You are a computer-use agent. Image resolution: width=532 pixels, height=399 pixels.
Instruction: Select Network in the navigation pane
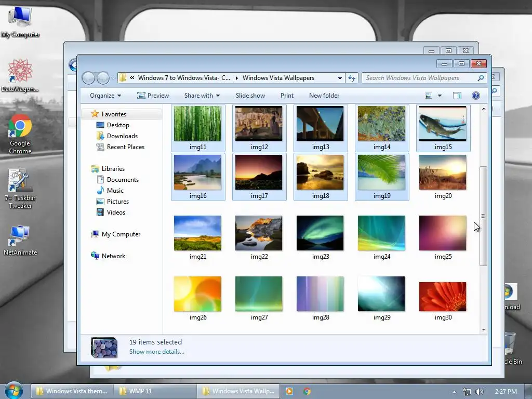[x=113, y=256]
